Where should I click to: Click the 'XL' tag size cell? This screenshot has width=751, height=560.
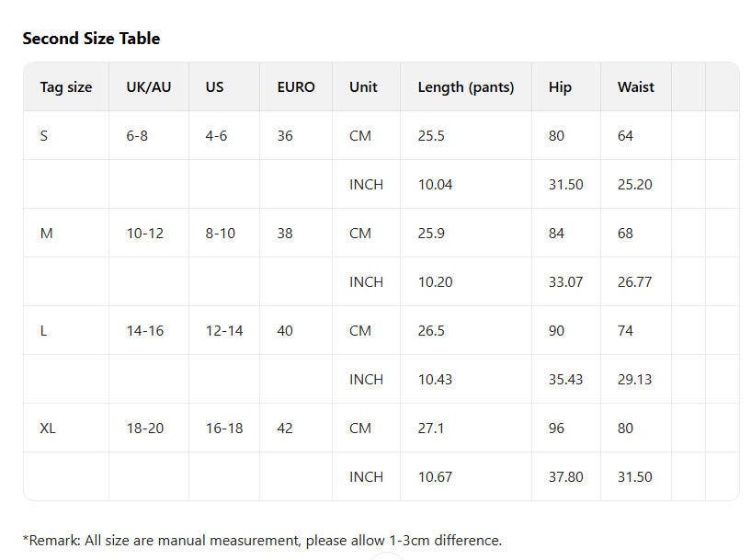pos(48,429)
